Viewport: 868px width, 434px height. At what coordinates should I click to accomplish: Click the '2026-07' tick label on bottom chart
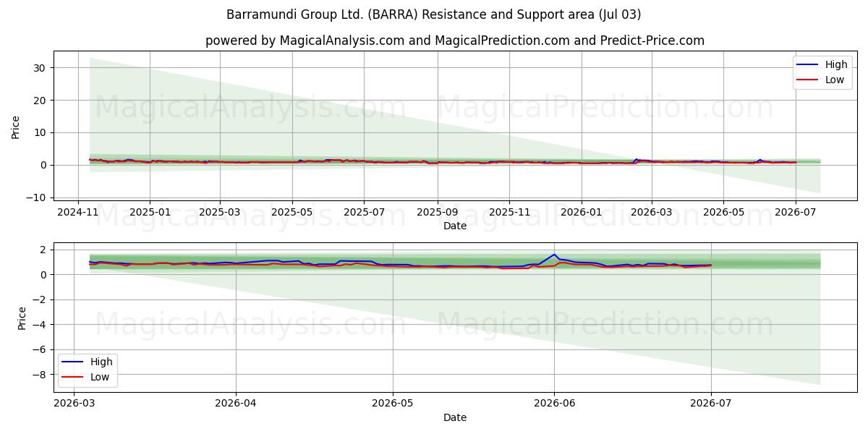[711, 404]
